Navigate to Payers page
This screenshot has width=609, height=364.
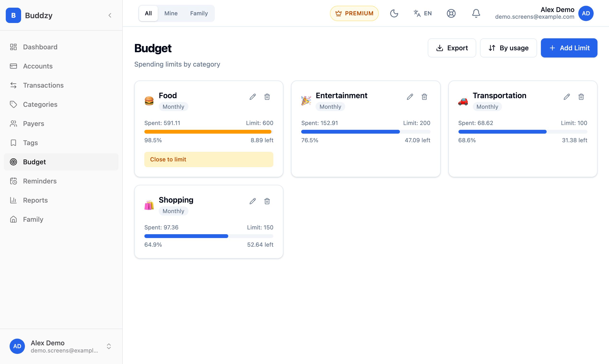tap(61, 123)
